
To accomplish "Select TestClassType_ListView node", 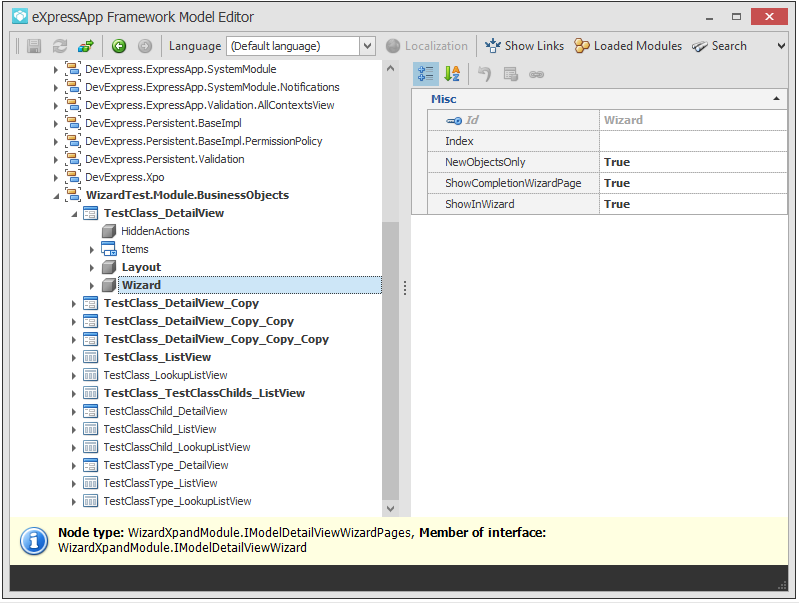I will (161, 483).
